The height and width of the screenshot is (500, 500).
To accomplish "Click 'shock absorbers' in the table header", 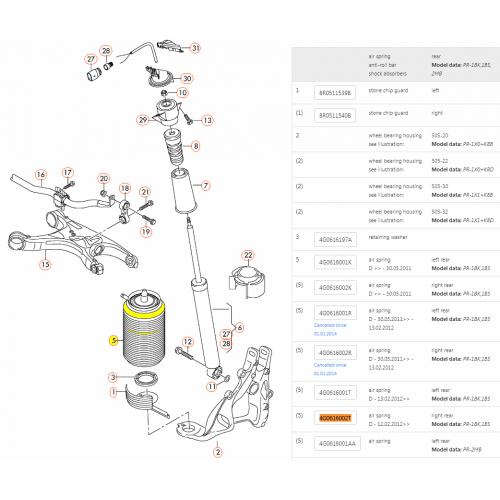I will click(x=388, y=74).
